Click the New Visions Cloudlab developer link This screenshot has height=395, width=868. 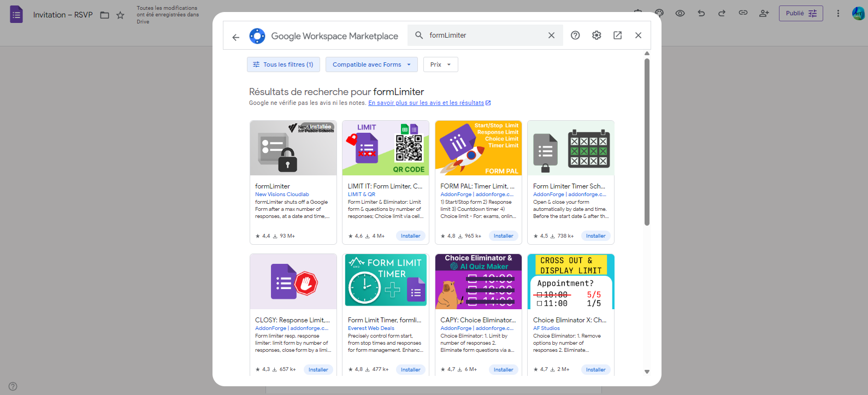pyautogui.click(x=282, y=194)
